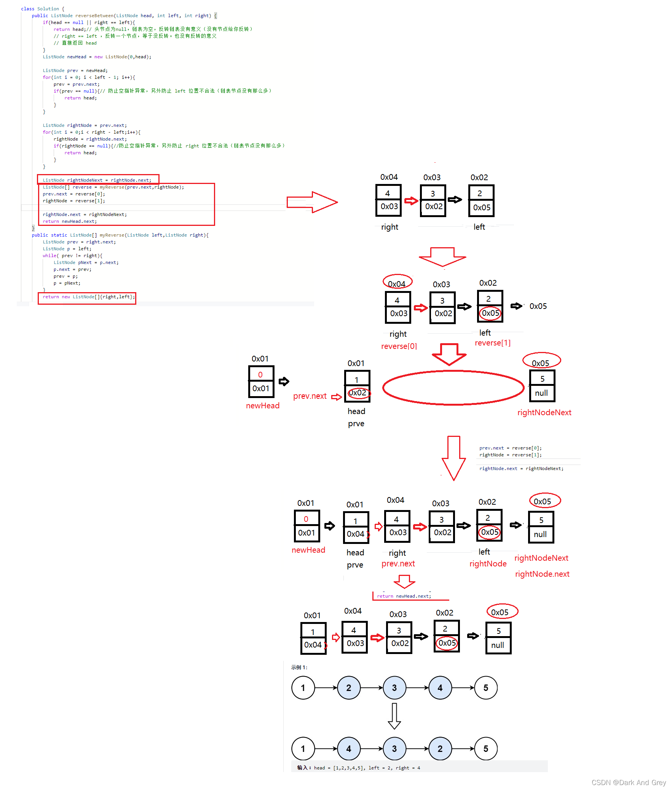Viewport: 672px width, 790px height.
Task: Click the large red right-pointing arrow beside the code
Action: click(x=311, y=202)
